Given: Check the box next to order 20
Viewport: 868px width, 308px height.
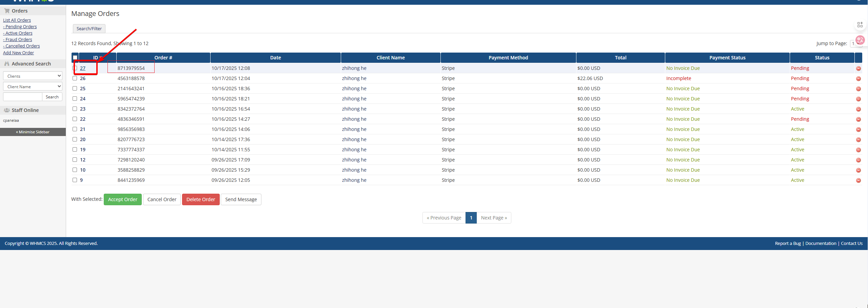Looking at the screenshot, I should 75,139.
